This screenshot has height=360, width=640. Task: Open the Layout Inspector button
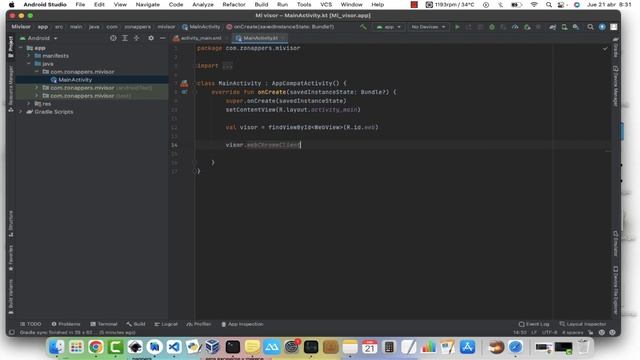click(582, 324)
